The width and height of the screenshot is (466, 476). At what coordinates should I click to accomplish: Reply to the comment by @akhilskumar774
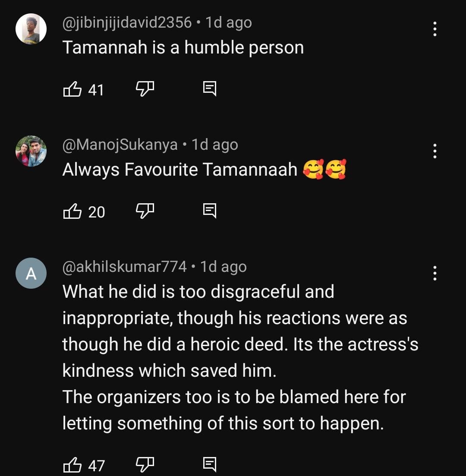[209, 465]
